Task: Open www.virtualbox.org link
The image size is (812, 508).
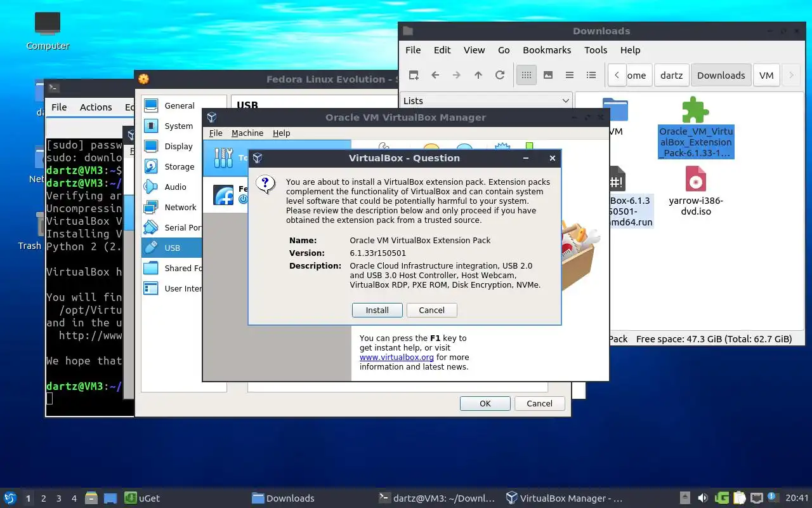Action: [396, 358]
